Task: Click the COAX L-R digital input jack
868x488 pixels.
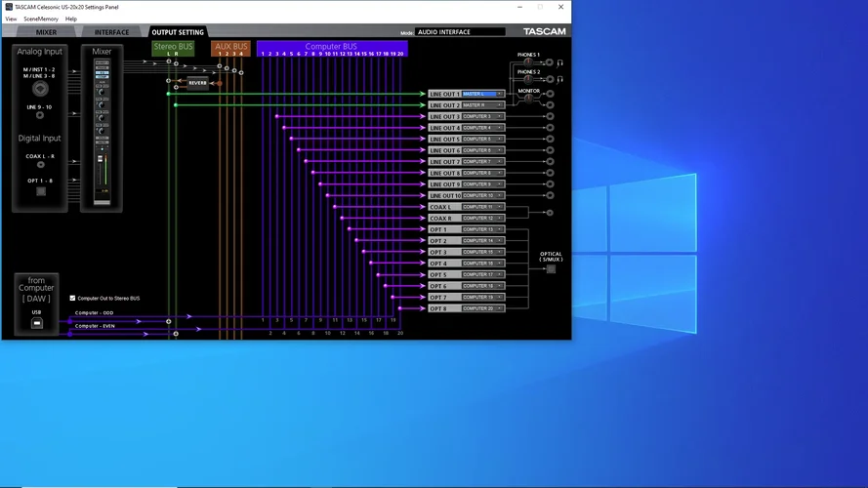Action: click(x=41, y=165)
